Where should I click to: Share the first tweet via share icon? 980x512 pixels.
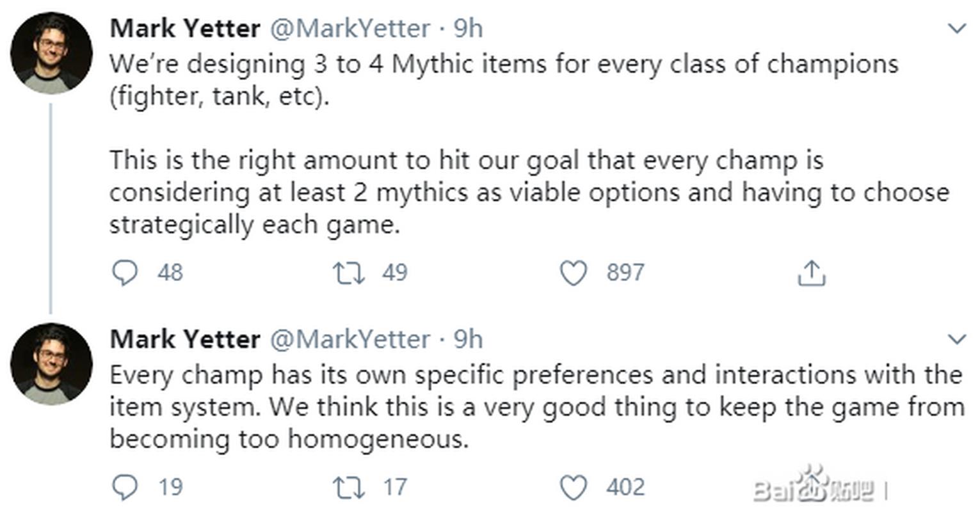[811, 273]
